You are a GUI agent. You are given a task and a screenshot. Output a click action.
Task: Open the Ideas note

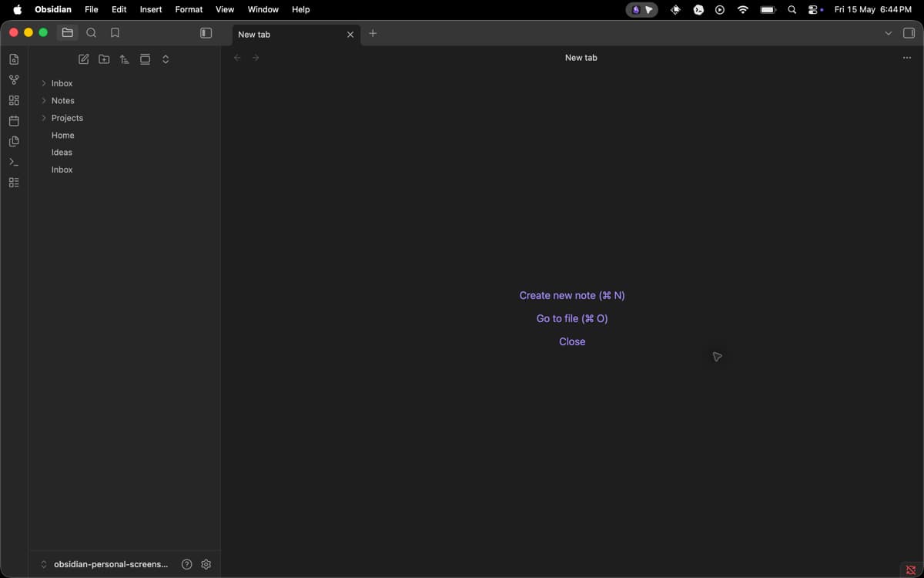[62, 153]
